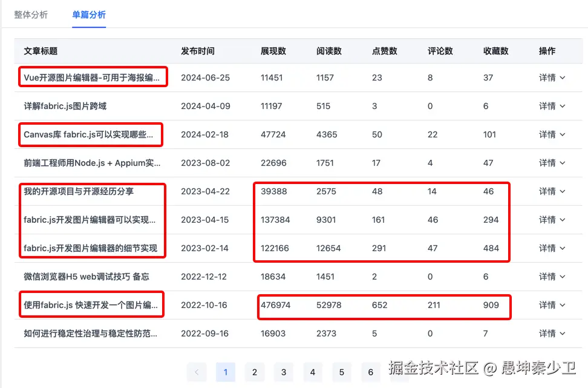Click likes value 652
Screen dimensions: 588x388
tap(379, 305)
